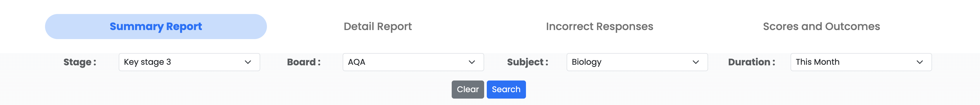The width and height of the screenshot is (980, 105).
Task: Click the 'Key stage 3' selected value text
Action: [x=147, y=62]
